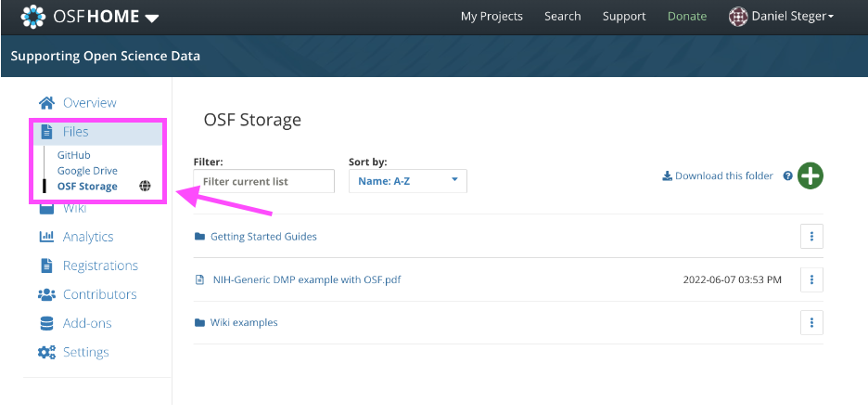Go to My Projects in top navigation

[x=491, y=16]
